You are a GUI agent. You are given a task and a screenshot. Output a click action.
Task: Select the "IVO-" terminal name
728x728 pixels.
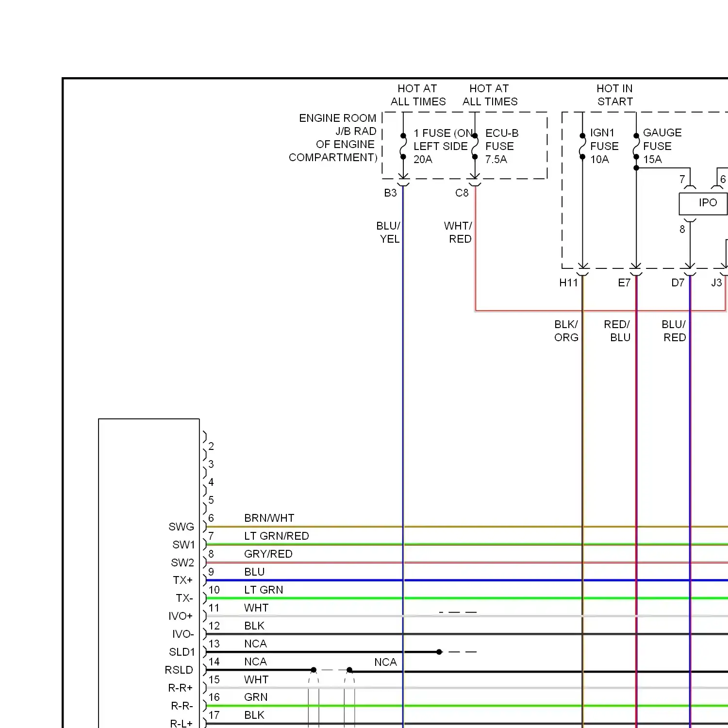tap(183, 634)
